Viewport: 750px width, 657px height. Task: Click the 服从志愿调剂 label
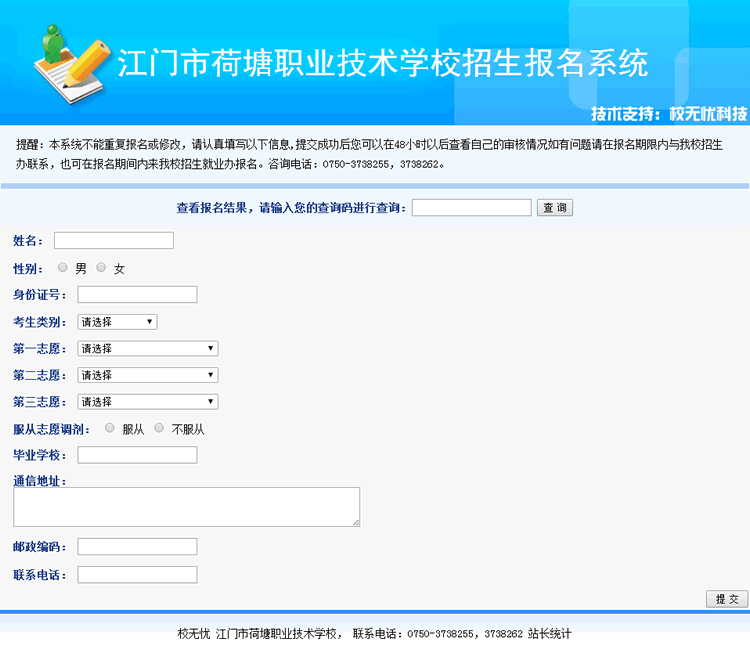pyautogui.click(x=51, y=429)
